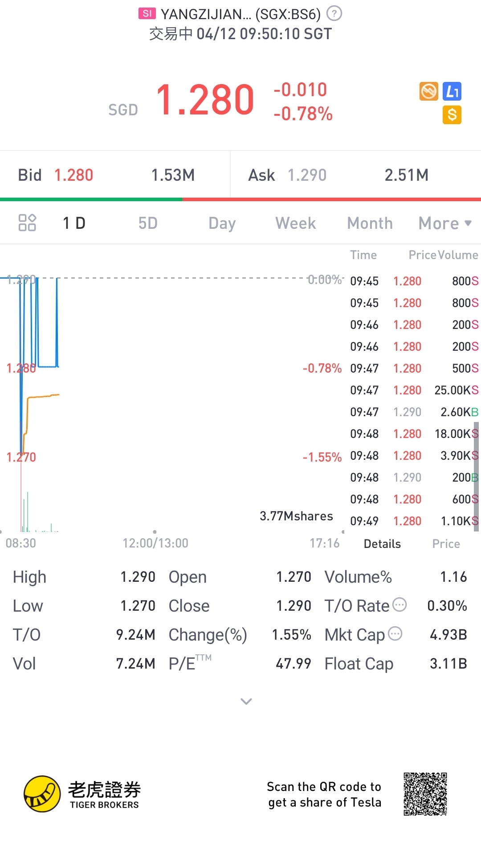Expand more stats with down chevron

[246, 702]
